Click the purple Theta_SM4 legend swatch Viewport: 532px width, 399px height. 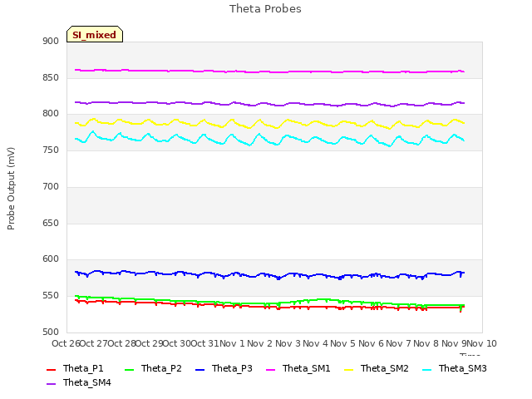point(51,384)
